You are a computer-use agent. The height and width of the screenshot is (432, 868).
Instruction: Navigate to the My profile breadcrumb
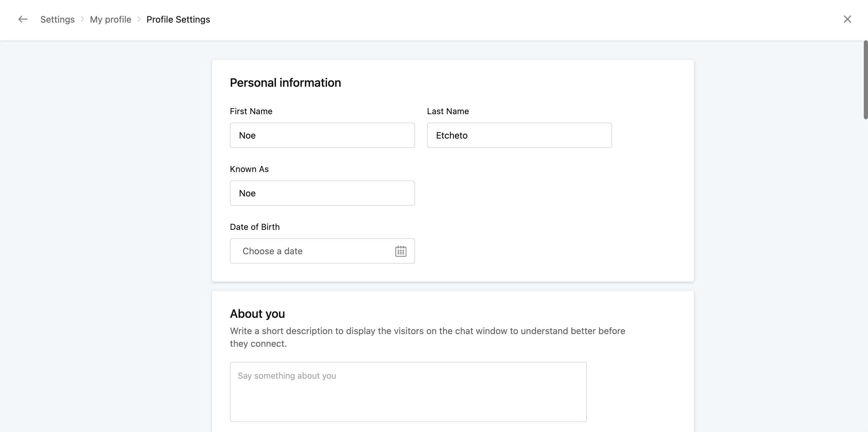click(x=111, y=20)
